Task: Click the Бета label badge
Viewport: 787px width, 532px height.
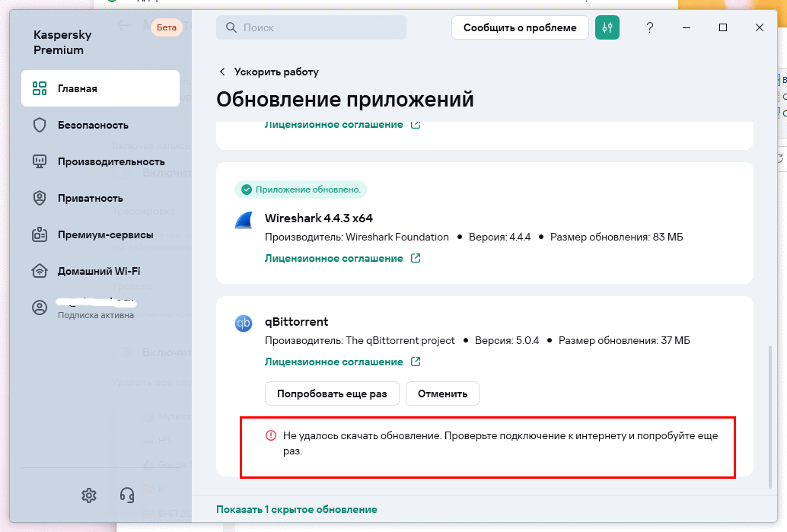Action: [x=167, y=27]
